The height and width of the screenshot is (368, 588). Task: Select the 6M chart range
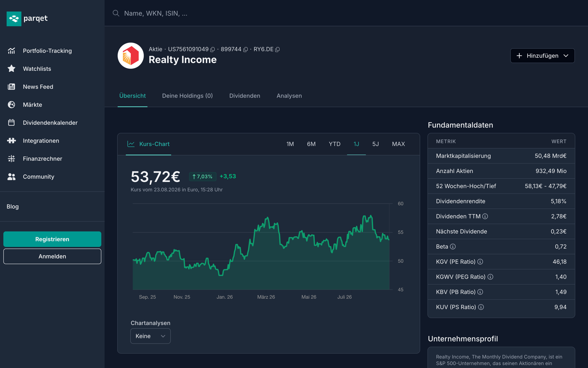pos(311,144)
